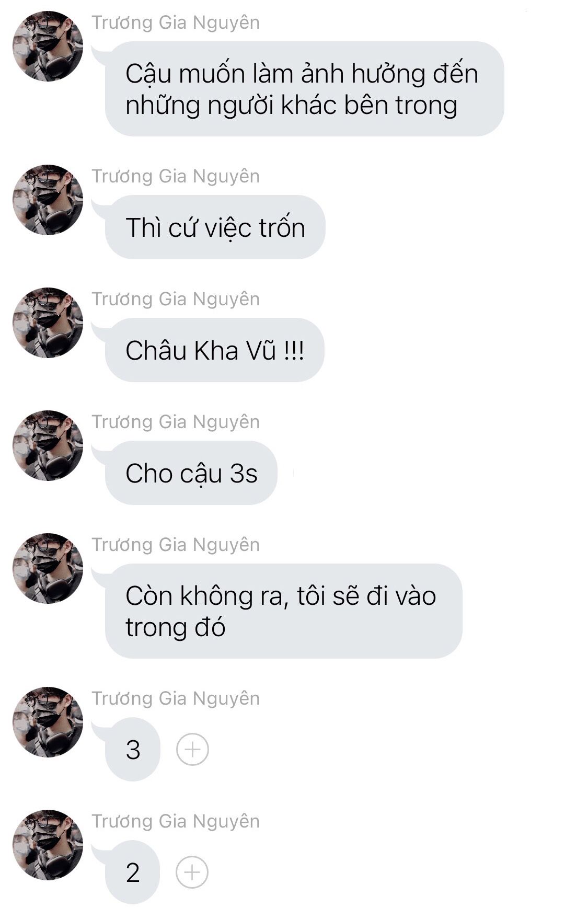The height and width of the screenshot is (919, 588).
Task: Select the "Cậu muốn làm ảnh hưởng" message bubble
Action: (304, 89)
